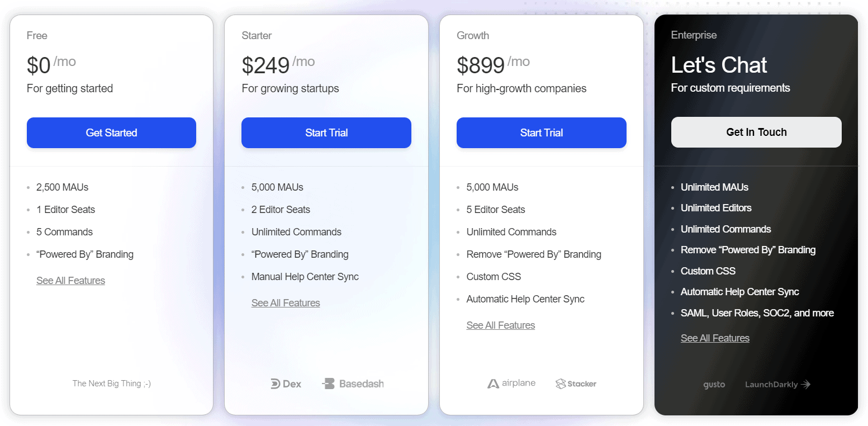Click the arrow icon beside LaunchDarkly
The image size is (868, 426).
coord(805,384)
